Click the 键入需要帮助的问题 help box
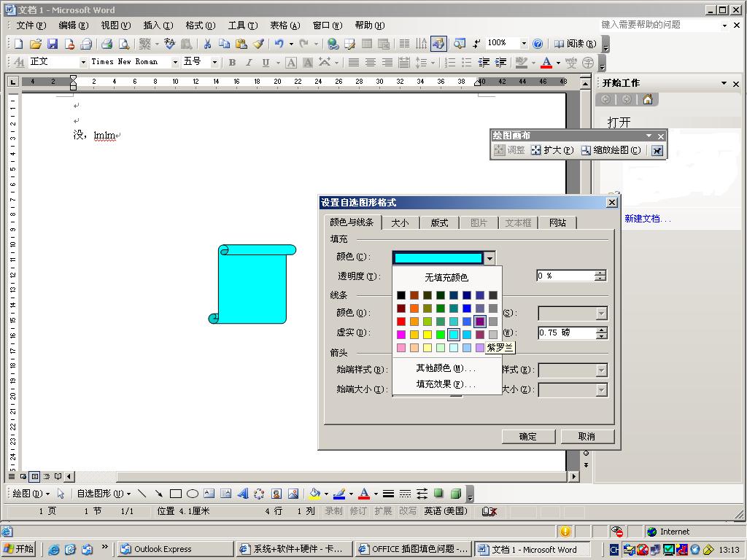 [659, 25]
